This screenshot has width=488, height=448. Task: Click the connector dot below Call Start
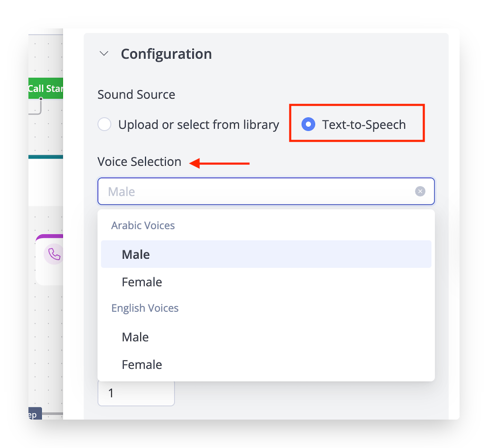(41, 99)
